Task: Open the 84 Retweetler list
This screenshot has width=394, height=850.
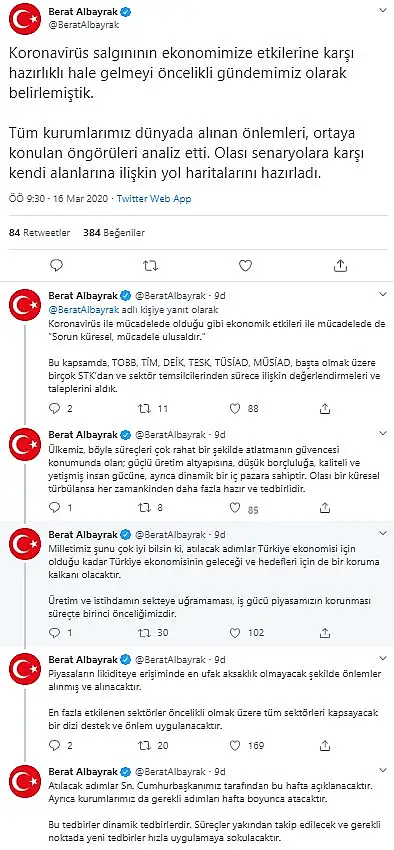Action: tap(40, 233)
